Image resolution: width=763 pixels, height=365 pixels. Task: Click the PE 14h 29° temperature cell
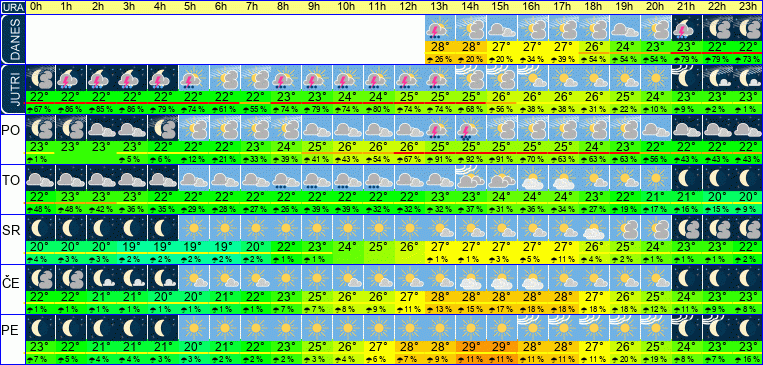point(471,347)
